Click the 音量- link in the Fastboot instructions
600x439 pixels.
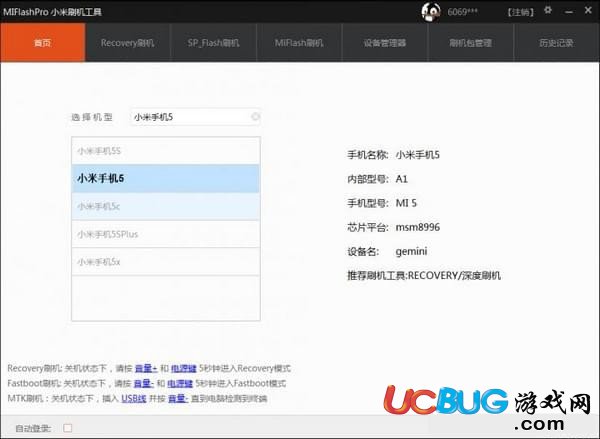143,384
